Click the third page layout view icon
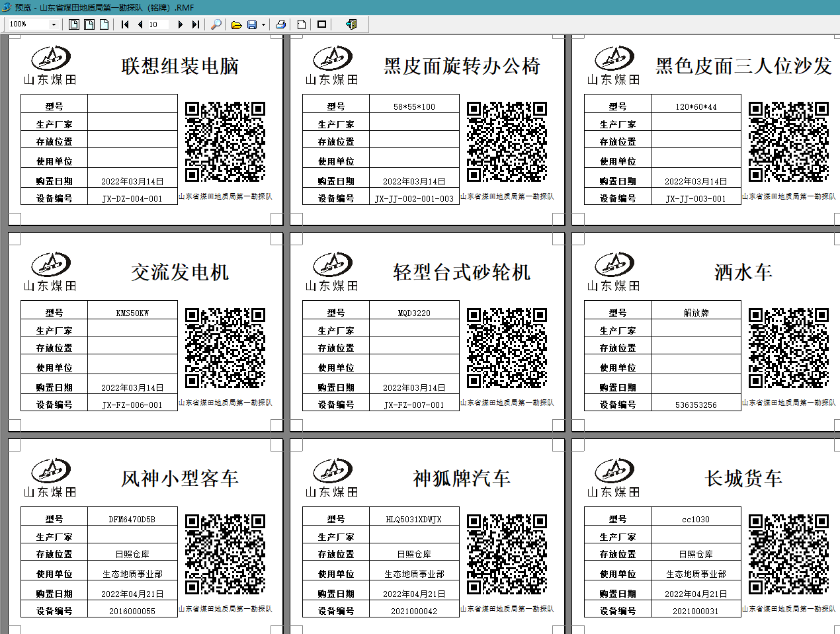840x634 pixels. click(104, 24)
